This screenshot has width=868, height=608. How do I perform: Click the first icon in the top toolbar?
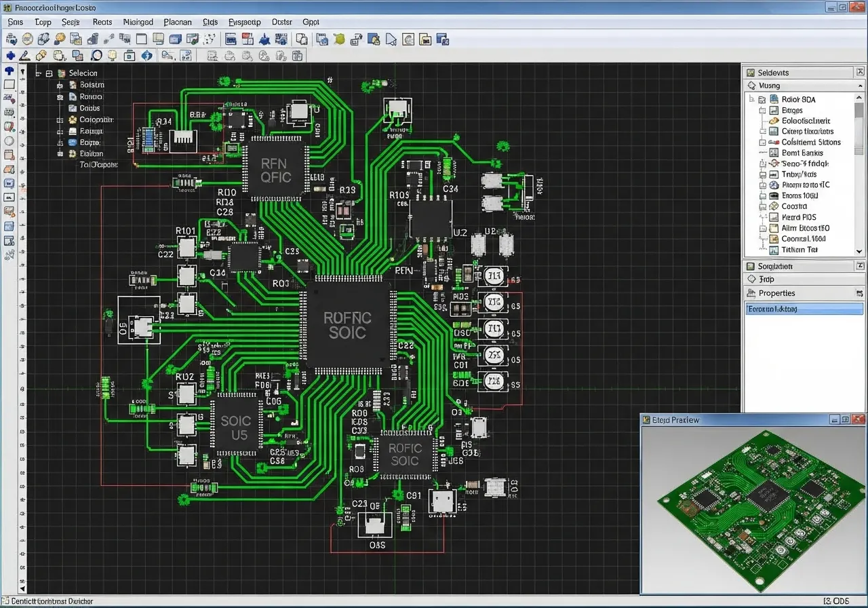[x=12, y=39]
